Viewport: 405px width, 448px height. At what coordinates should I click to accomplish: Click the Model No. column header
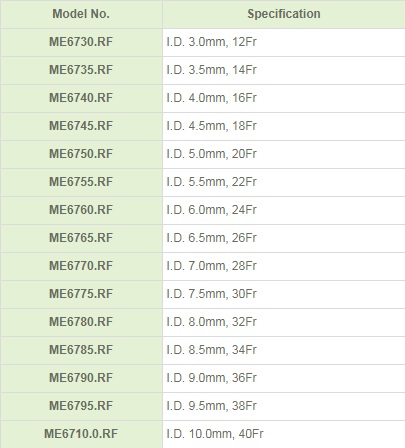pyautogui.click(x=81, y=14)
